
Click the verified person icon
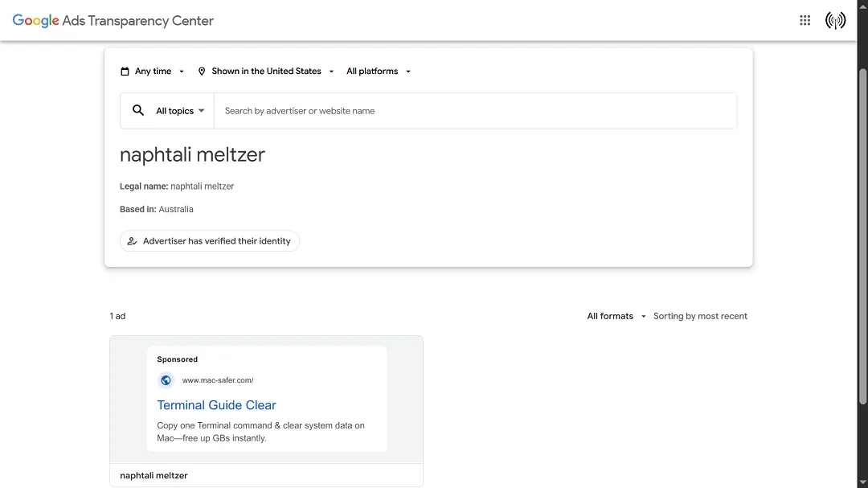(132, 241)
